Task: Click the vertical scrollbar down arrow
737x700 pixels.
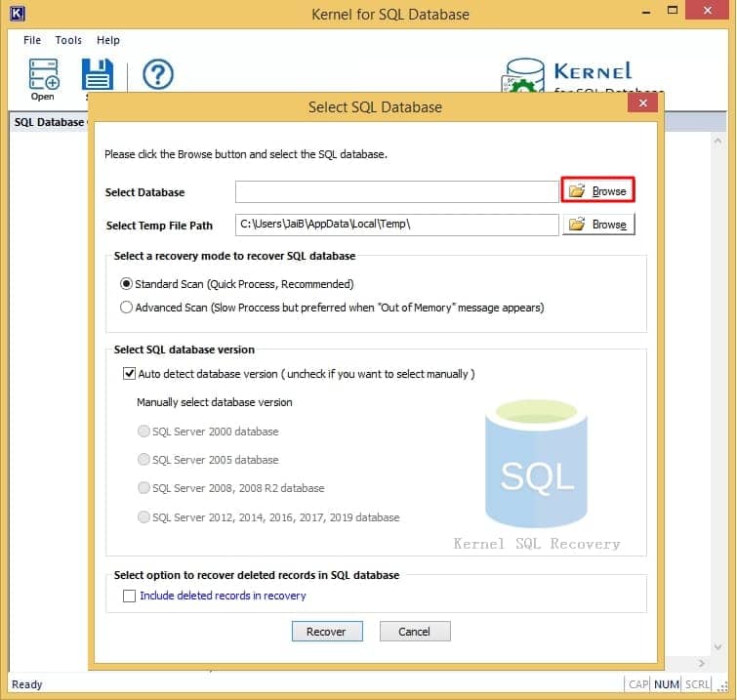Action: [x=717, y=647]
